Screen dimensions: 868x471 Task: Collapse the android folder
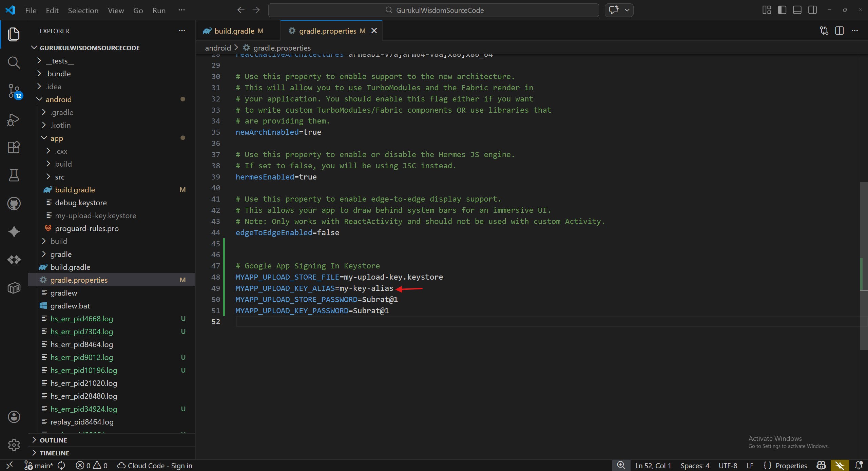click(58, 99)
